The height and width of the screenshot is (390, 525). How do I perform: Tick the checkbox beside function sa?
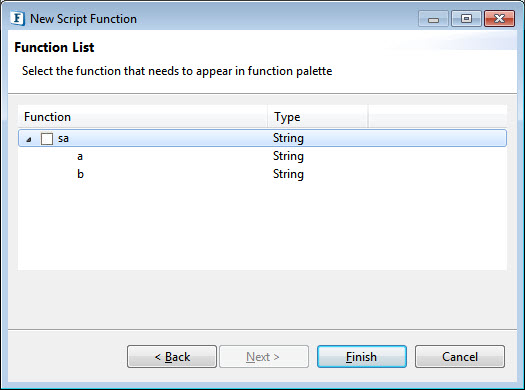pyautogui.click(x=47, y=139)
